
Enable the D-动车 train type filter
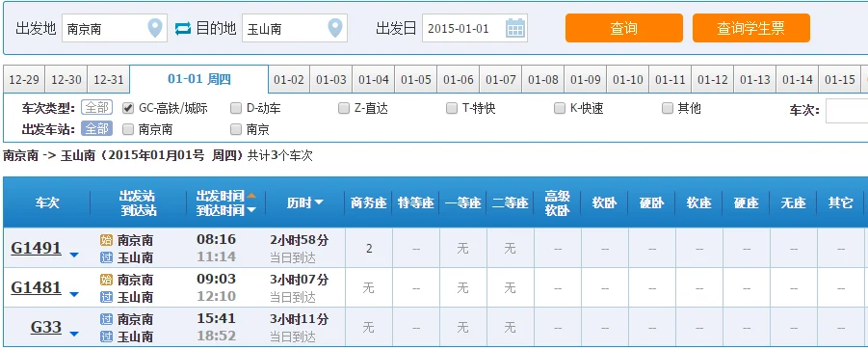(236, 108)
